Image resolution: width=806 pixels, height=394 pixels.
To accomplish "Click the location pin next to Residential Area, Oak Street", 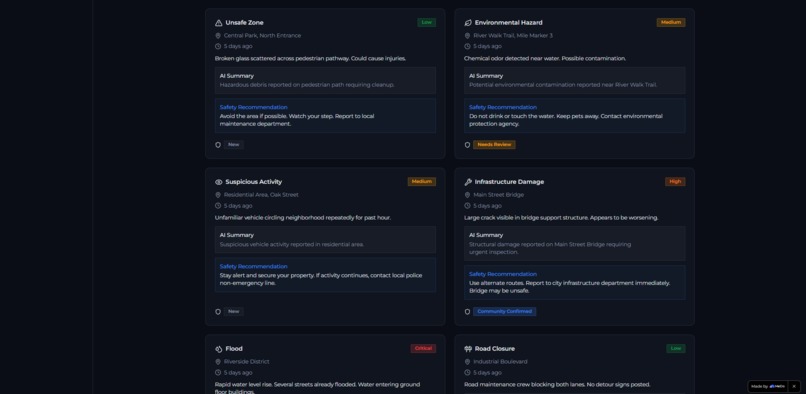I will click(x=218, y=195).
